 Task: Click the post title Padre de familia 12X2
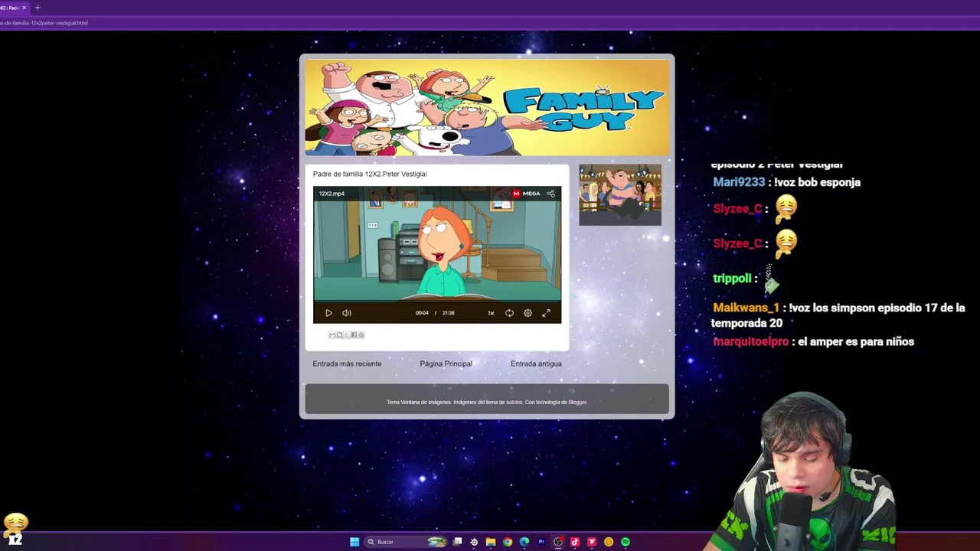[370, 174]
